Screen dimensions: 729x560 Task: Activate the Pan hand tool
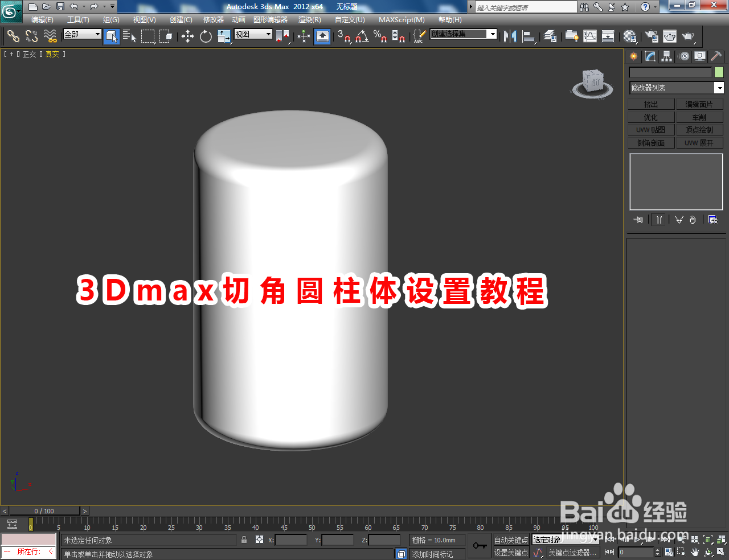click(694, 552)
